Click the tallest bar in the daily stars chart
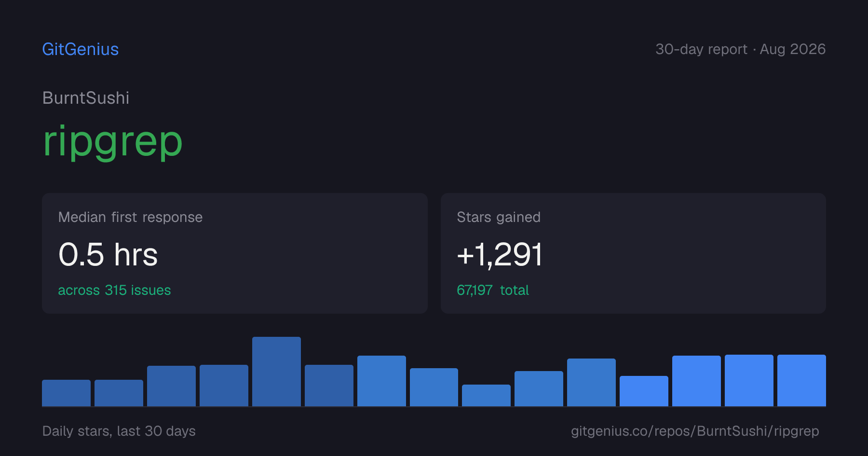 coord(276,372)
